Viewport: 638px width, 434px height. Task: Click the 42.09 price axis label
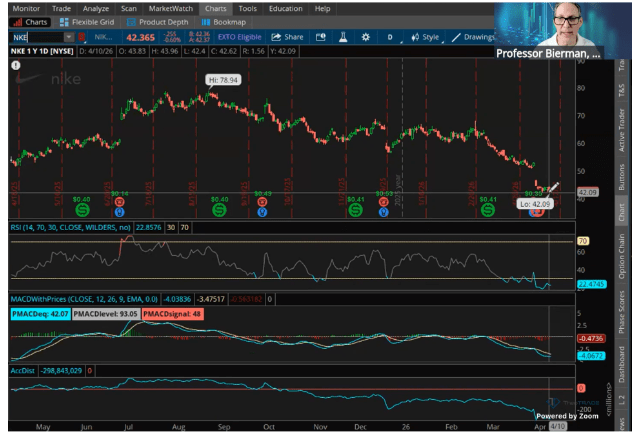click(x=588, y=192)
